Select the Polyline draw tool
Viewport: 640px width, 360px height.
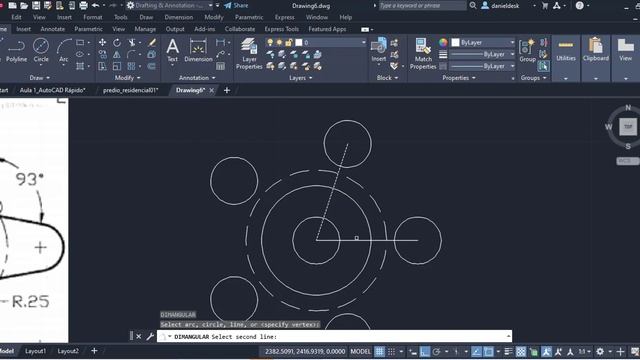tap(16, 50)
